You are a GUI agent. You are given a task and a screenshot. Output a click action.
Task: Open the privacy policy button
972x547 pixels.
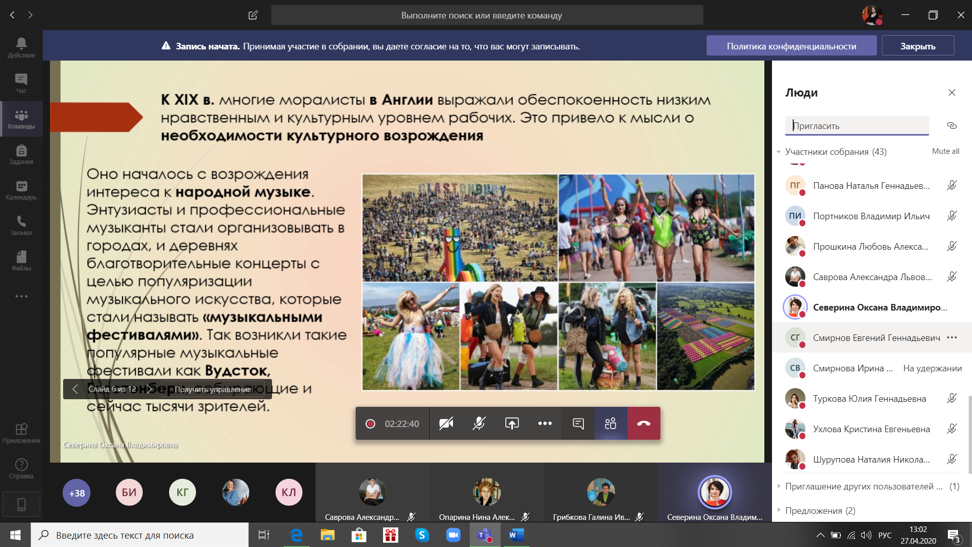[x=791, y=46]
